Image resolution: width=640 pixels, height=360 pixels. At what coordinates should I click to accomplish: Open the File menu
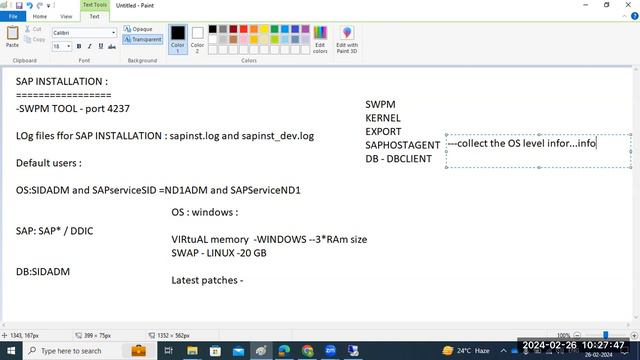(13, 16)
